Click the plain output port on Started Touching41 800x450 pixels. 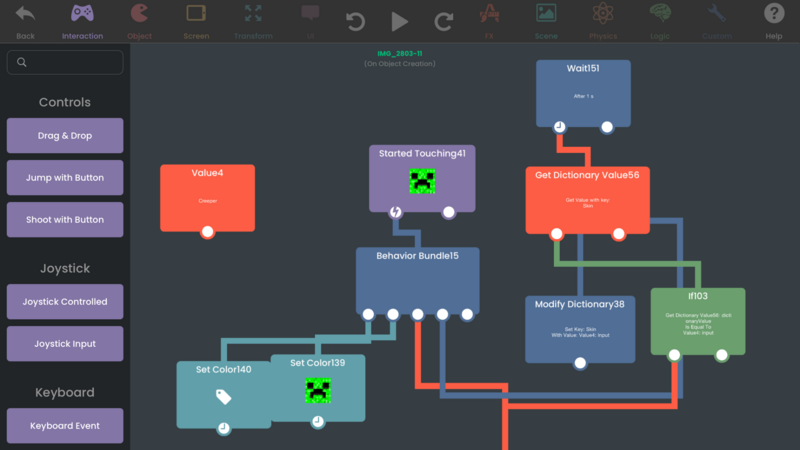pos(448,212)
